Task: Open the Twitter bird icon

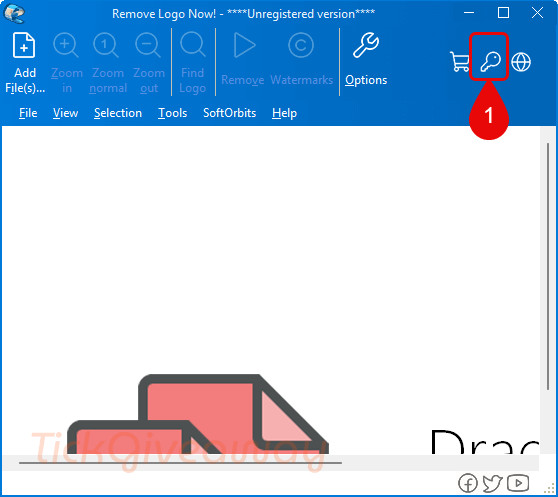Action: pyautogui.click(x=493, y=483)
